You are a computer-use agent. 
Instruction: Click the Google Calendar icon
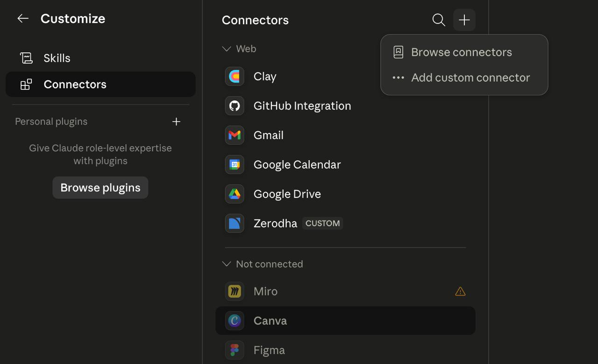click(x=235, y=165)
